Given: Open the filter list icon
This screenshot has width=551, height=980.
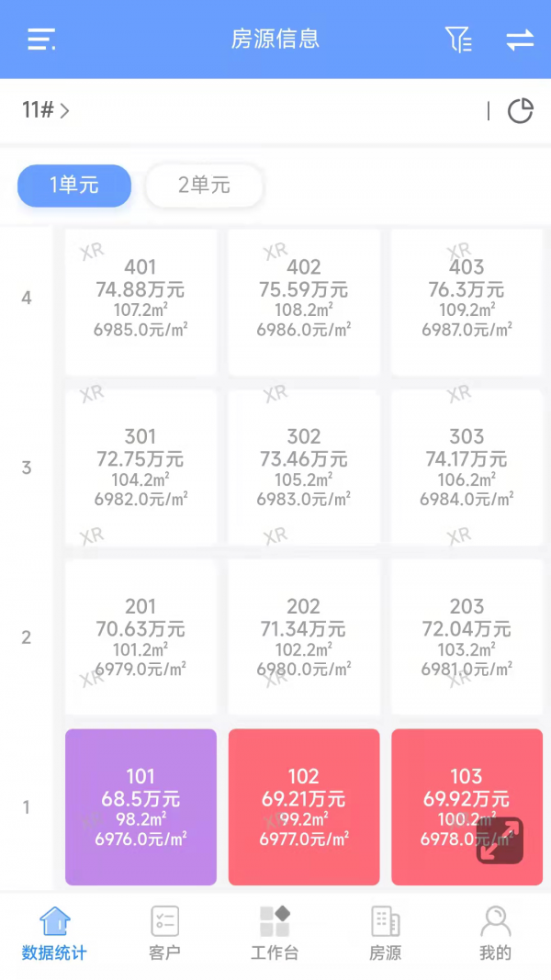Looking at the screenshot, I should [458, 39].
